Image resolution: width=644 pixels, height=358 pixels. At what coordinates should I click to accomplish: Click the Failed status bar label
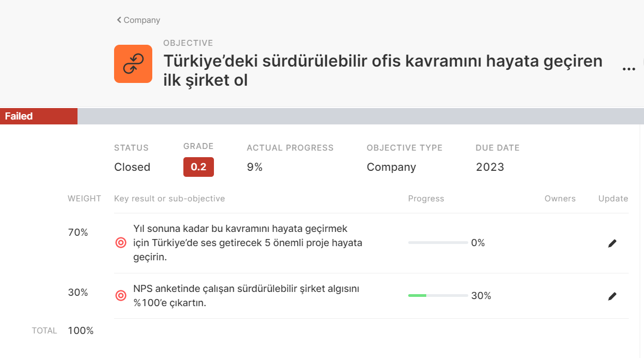pos(19,116)
